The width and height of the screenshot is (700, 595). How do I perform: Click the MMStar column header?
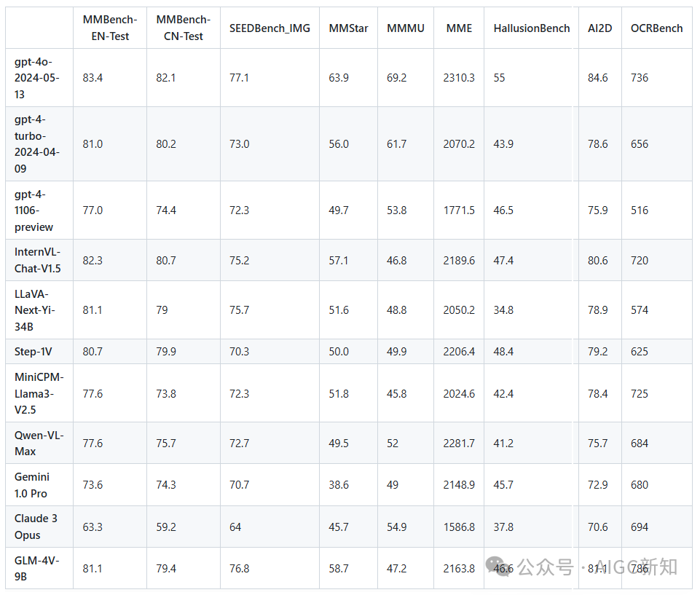pos(348,28)
